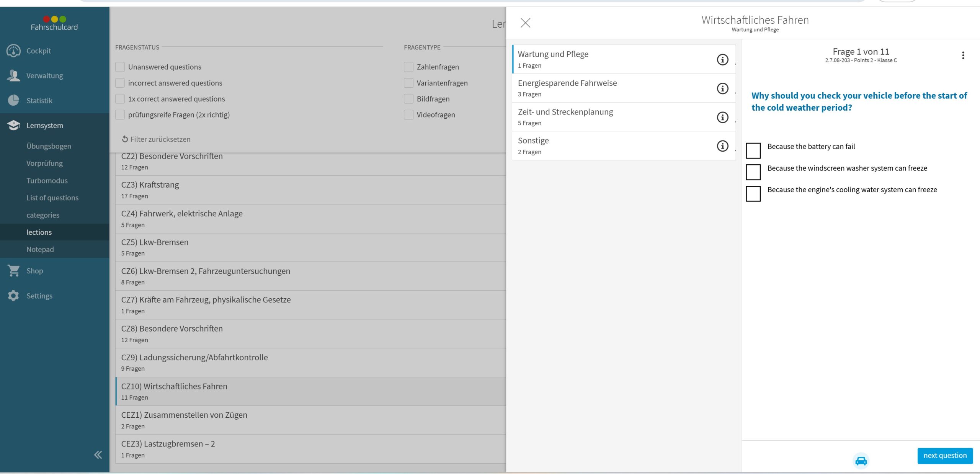Click the 'next question' button
The height and width of the screenshot is (474, 980).
[945, 456]
